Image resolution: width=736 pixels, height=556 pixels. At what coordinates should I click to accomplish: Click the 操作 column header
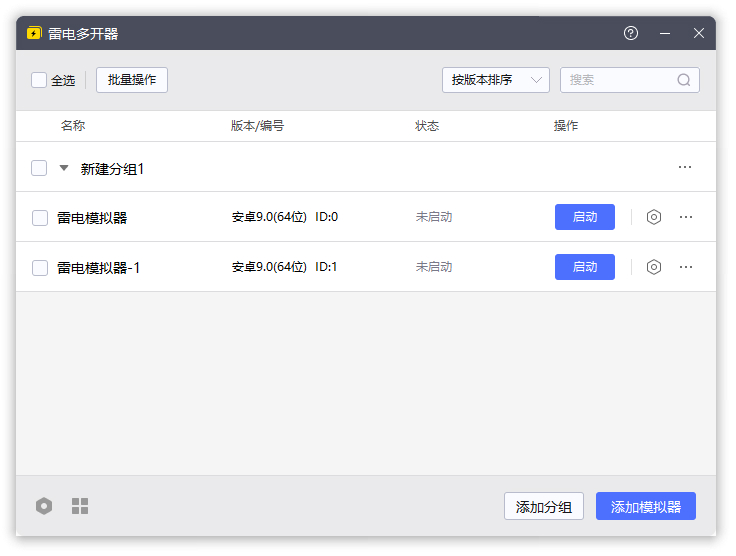coord(566,126)
